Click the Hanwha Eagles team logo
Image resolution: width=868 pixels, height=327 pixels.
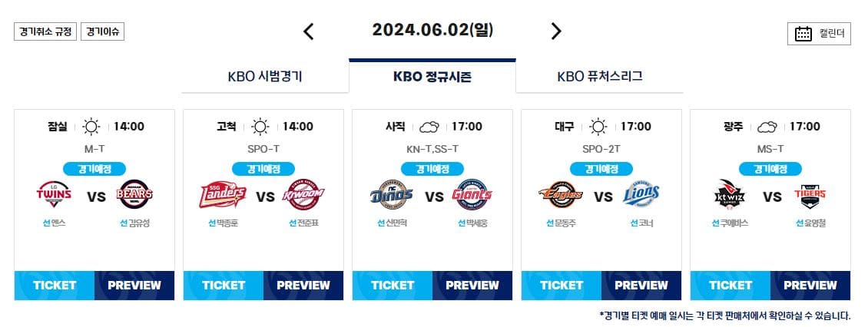tap(561, 194)
